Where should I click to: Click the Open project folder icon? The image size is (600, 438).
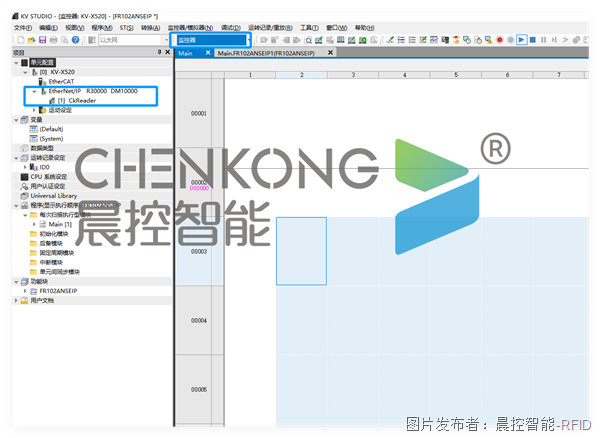(x=32, y=40)
